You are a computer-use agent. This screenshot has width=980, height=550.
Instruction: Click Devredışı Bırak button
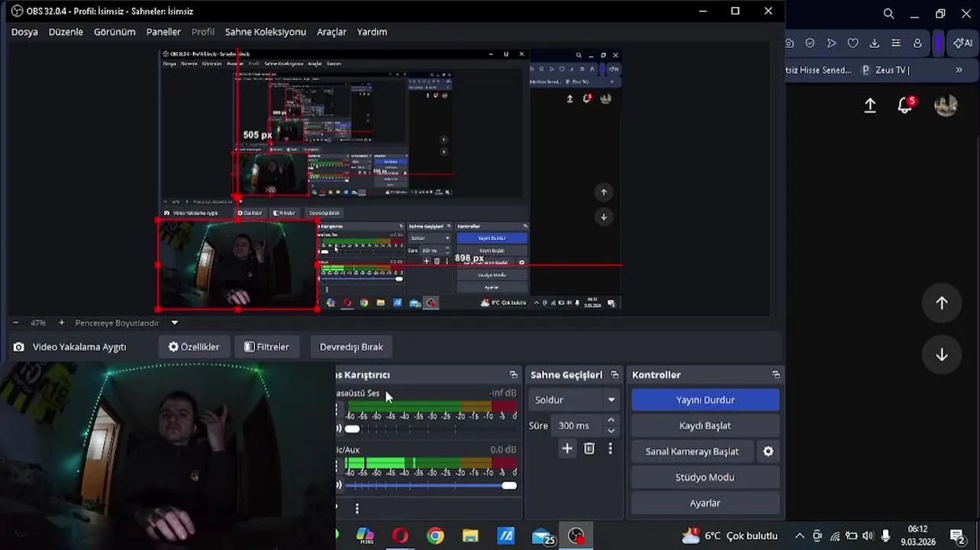point(351,347)
